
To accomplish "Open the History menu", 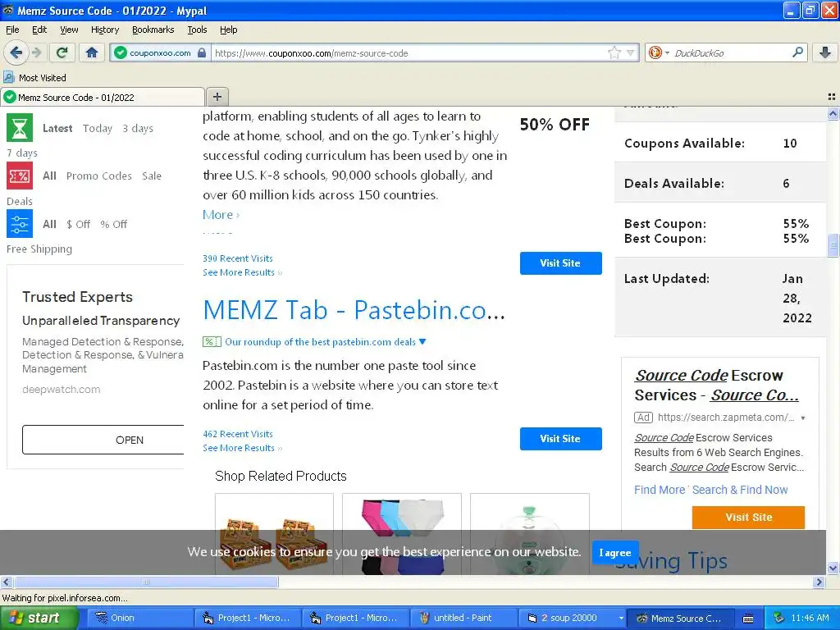I will [x=105, y=30].
